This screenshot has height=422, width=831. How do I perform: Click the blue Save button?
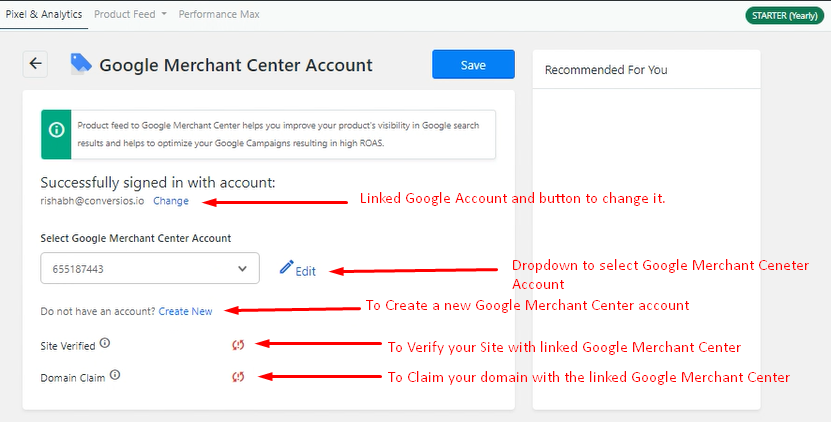(x=473, y=65)
